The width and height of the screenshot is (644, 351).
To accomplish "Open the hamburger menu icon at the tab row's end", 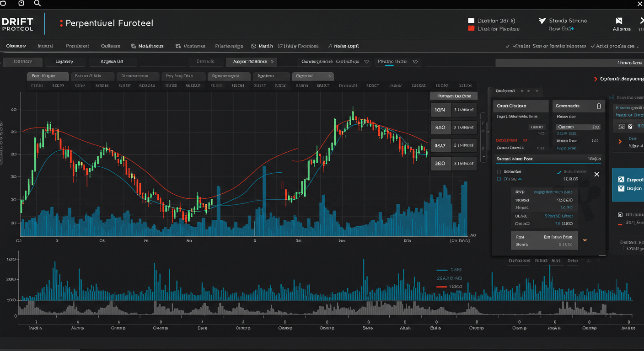I will [x=639, y=46].
